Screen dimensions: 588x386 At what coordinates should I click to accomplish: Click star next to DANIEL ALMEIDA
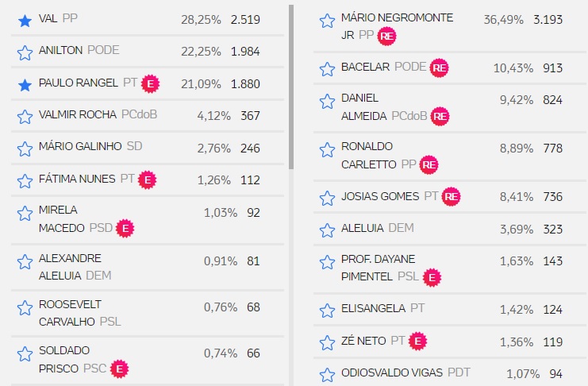coord(326,101)
